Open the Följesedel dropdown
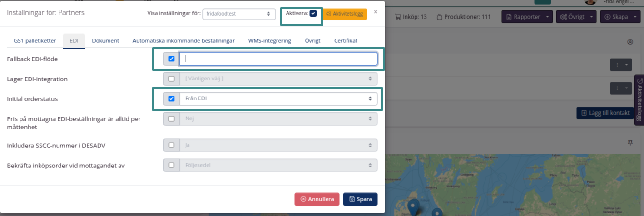The width and height of the screenshot is (644, 216). coord(278,165)
